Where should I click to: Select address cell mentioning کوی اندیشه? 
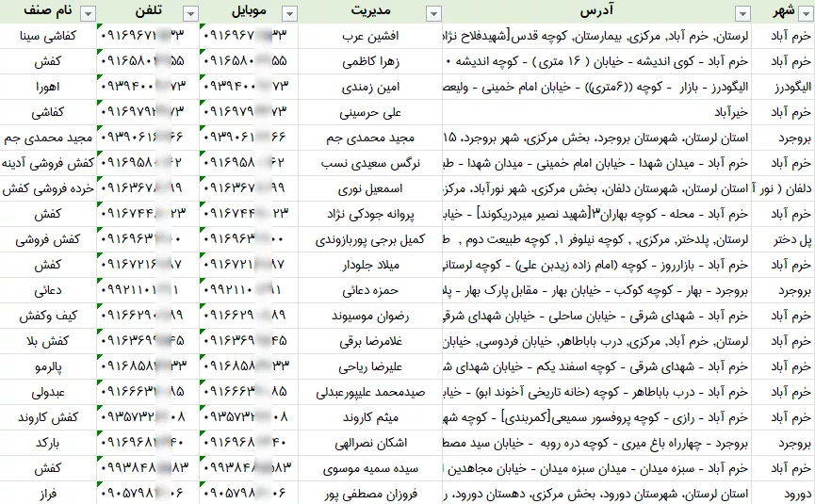click(597, 61)
